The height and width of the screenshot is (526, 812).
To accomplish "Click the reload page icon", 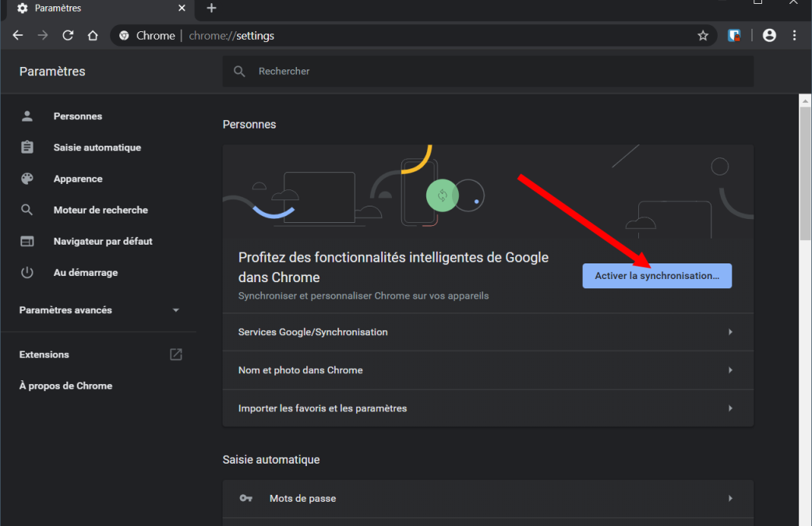I will 68,36.
